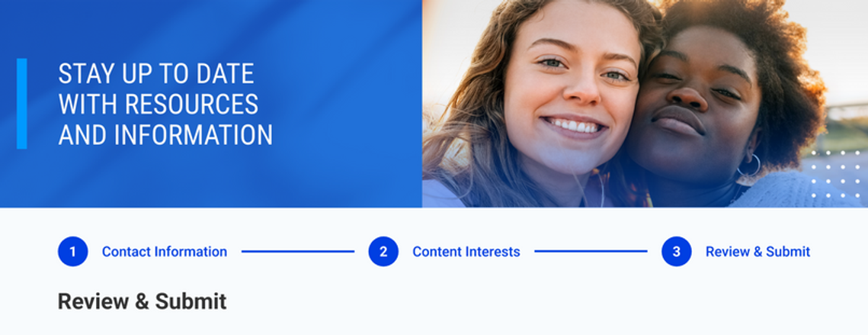Select the Review & Submit step label
868x335 pixels.
pyautogui.click(x=757, y=252)
